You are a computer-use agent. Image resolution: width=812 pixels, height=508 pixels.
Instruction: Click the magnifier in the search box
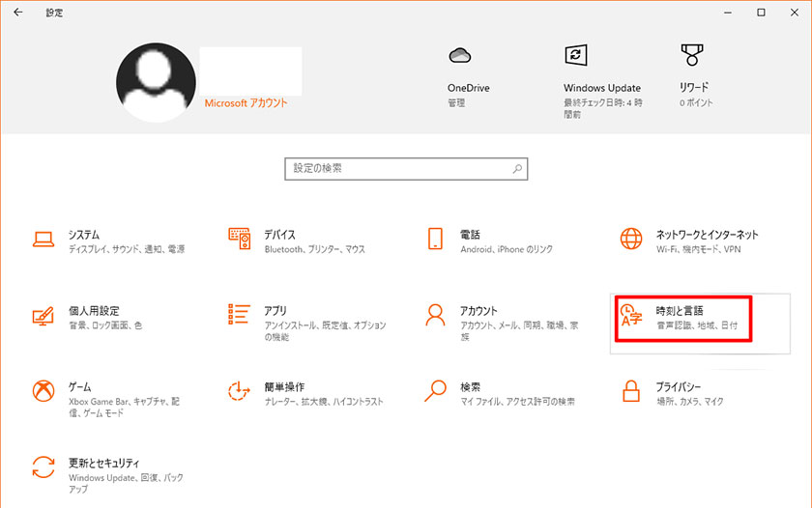[x=517, y=169]
